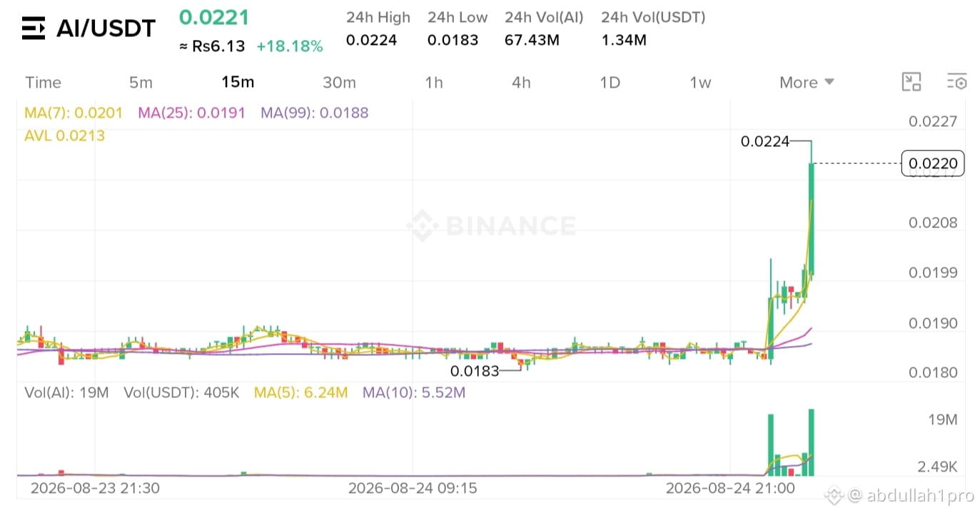Click the volume MA(5): 6.24M label
The width and height of the screenshot is (980, 513).
click(x=300, y=392)
